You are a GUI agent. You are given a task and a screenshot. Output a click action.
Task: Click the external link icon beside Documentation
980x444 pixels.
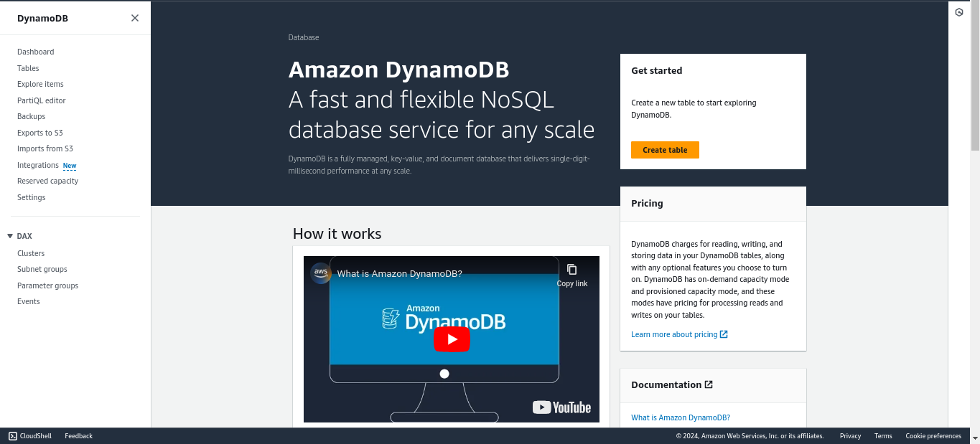coord(709,384)
